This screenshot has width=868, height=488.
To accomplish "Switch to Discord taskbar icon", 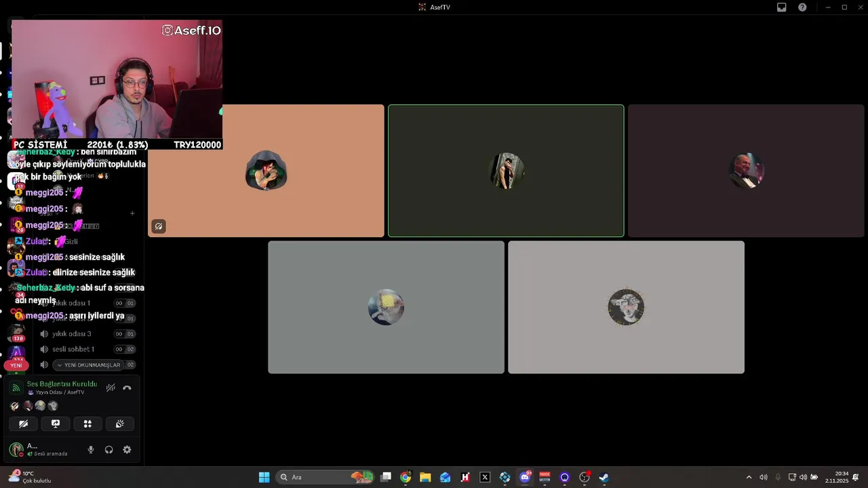I will [x=525, y=477].
